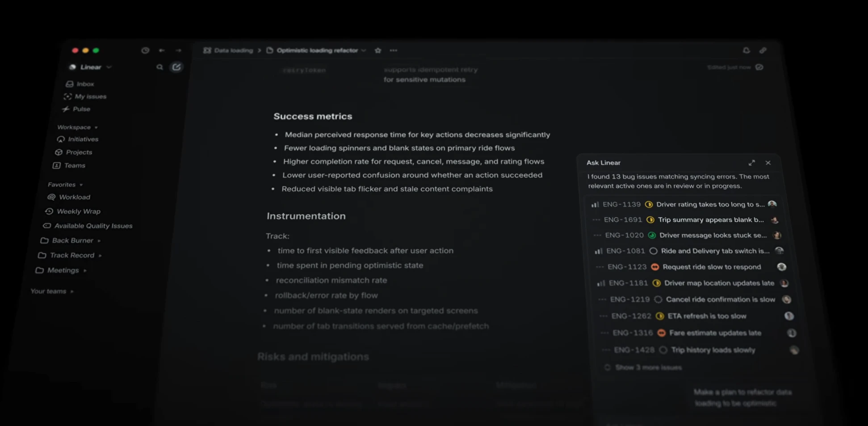The height and width of the screenshot is (426, 868).
Task: Click the Success metrics heading
Action: point(313,116)
